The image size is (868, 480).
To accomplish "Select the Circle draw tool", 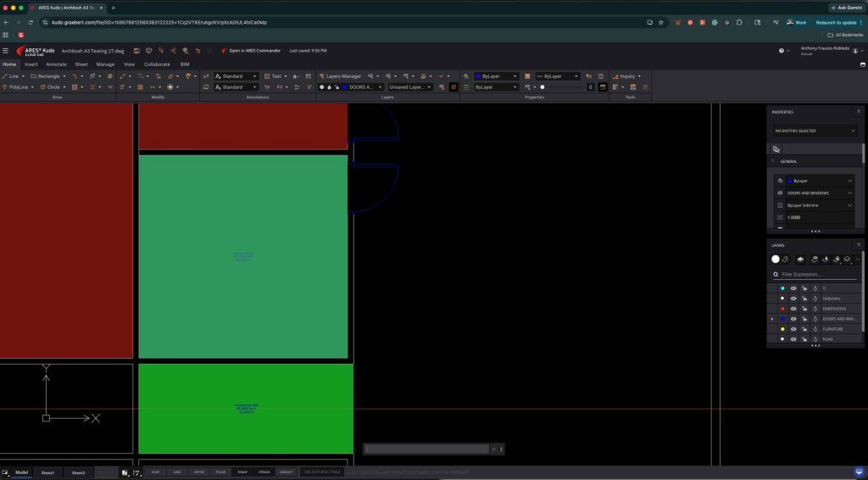I will pyautogui.click(x=50, y=87).
